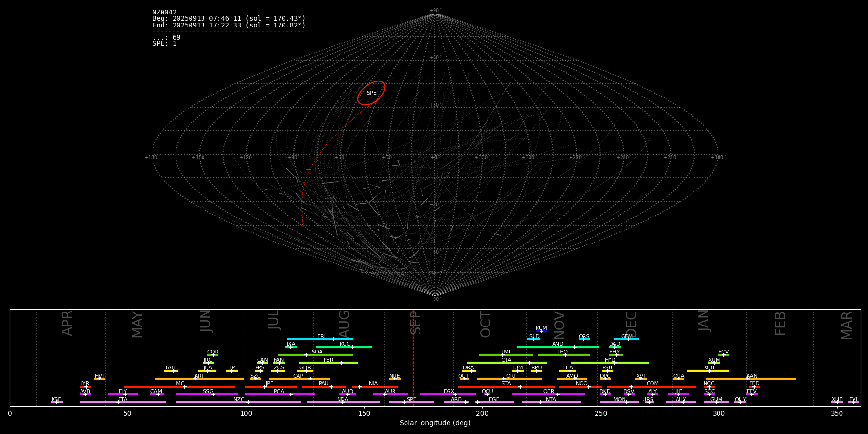Viewport: 868px width, 434px height.
Task: Select the Beg: 20250913 07:46:11 line
Action: point(229,19)
